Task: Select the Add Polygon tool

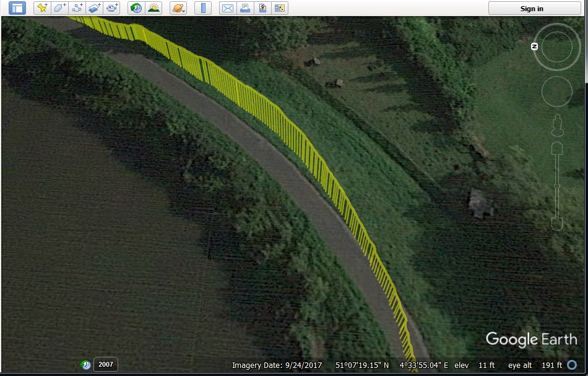Action: click(x=60, y=8)
